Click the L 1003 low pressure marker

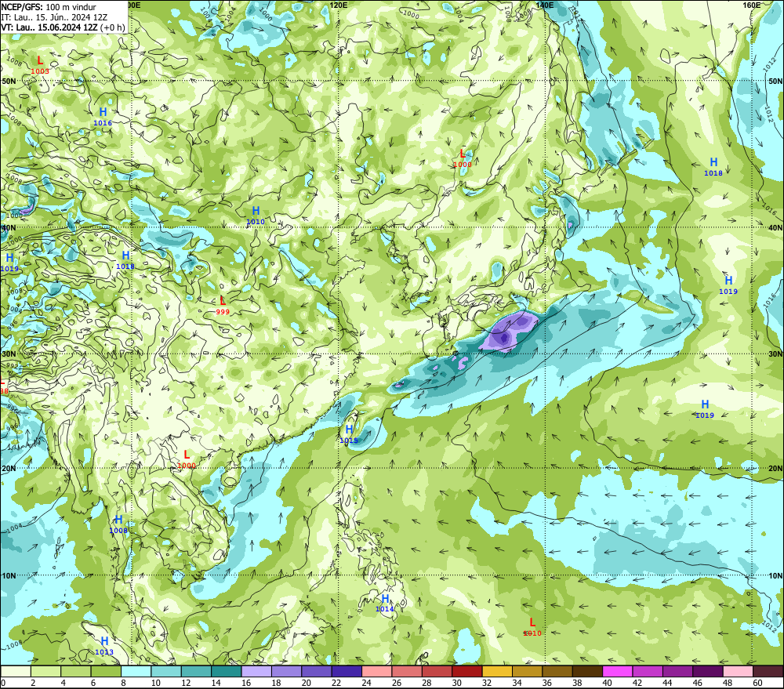point(40,66)
